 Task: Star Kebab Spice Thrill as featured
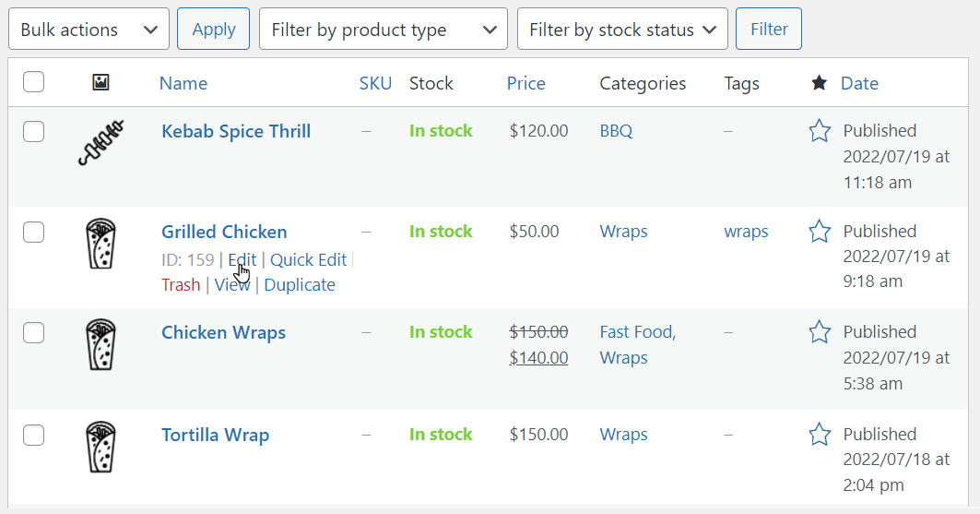(820, 131)
